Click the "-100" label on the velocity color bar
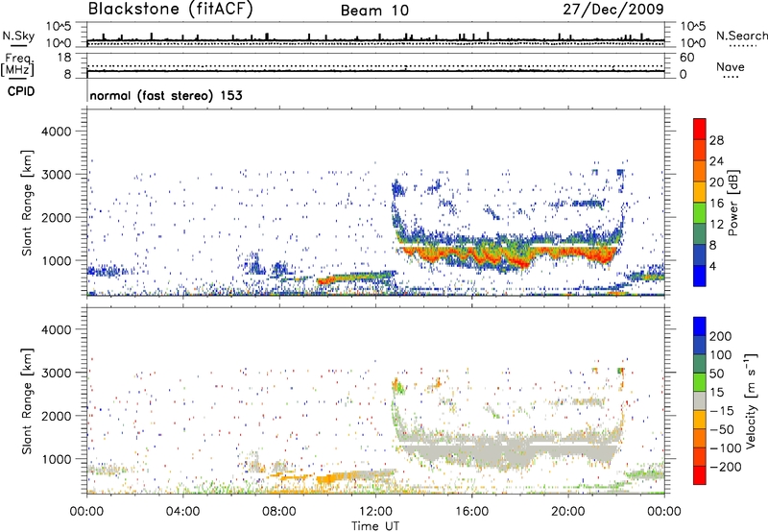 [725, 448]
